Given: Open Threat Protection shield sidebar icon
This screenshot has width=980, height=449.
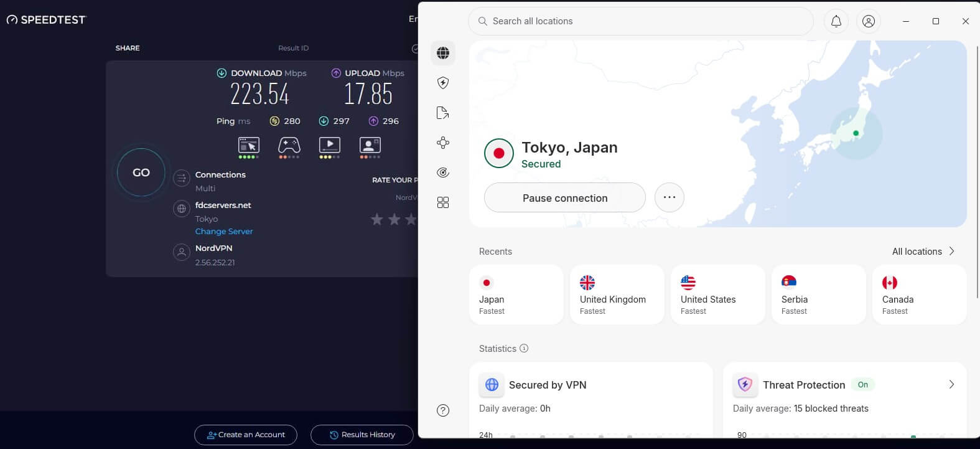Looking at the screenshot, I should coord(443,83).
